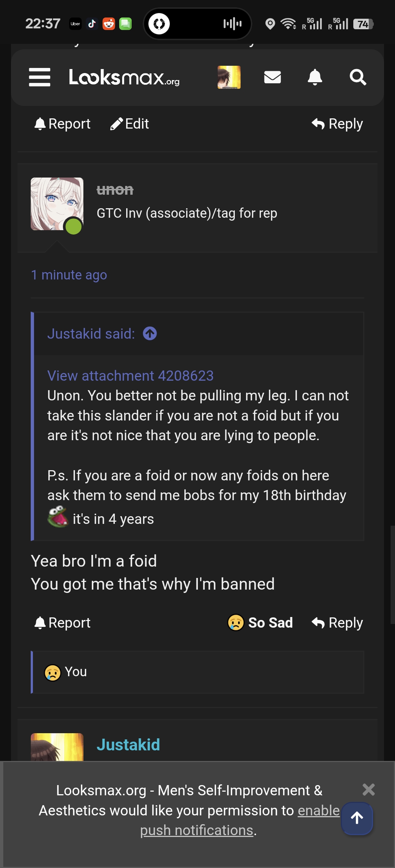Dismiss the push notification banner

pyautogui.click(x=368, y=789)
